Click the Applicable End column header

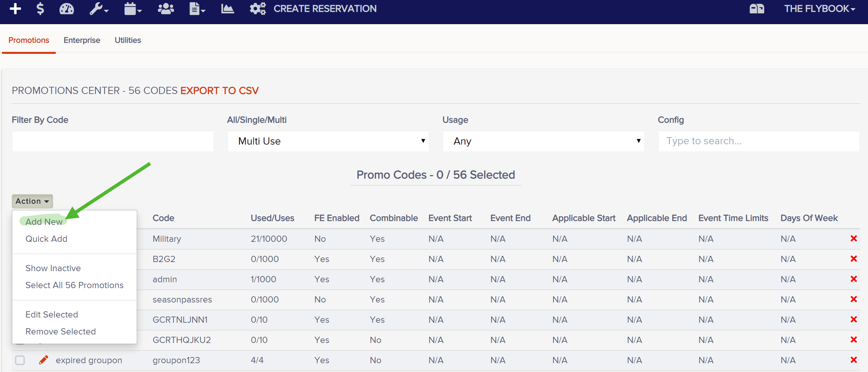click(x=657, y=218)
